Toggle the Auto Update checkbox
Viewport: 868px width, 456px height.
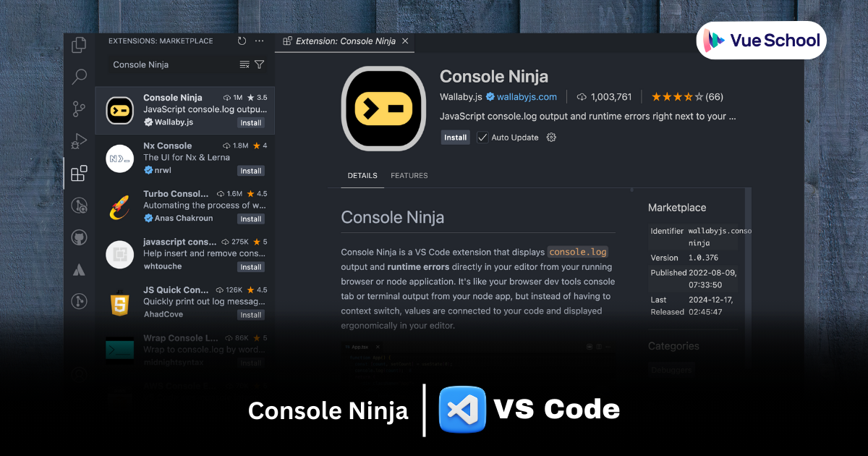coord(482,138)
